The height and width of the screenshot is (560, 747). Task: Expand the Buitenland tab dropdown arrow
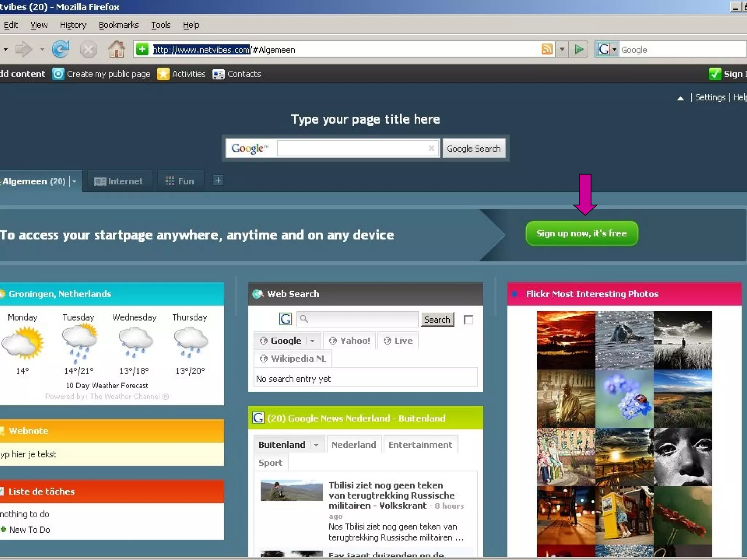click(316, 445)
